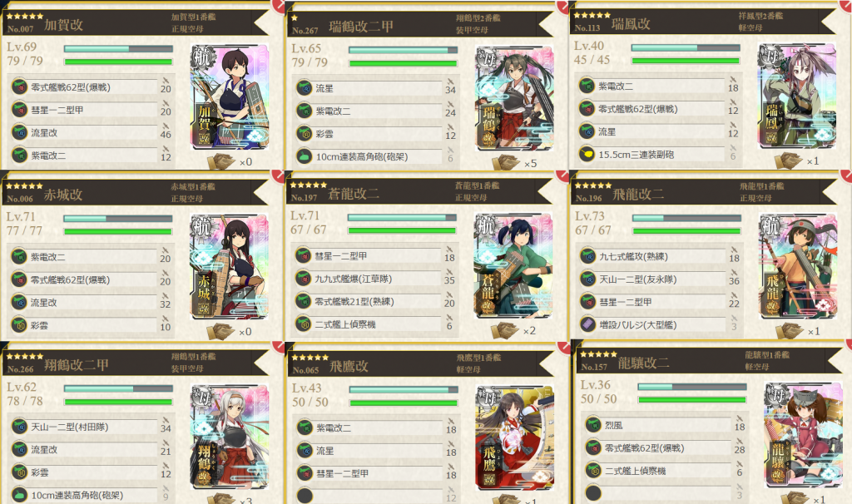Viewport: 852px width, 504px height.
Task: Click the 二式艦上偵察機 icon on 蒼龍改二
Action: click(x=303, y=324)
